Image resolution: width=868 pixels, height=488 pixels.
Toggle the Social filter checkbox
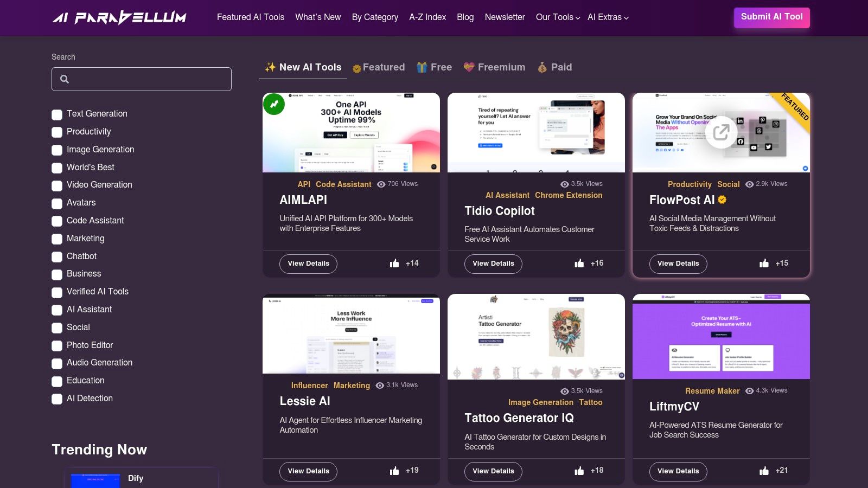tap(57, 328)
